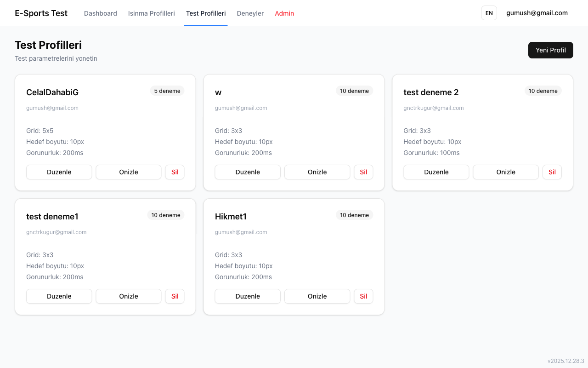The height and width of the screenshot is (368, 588).
Task: Edit the test deneme1 profile
Action: coord(59,296)
